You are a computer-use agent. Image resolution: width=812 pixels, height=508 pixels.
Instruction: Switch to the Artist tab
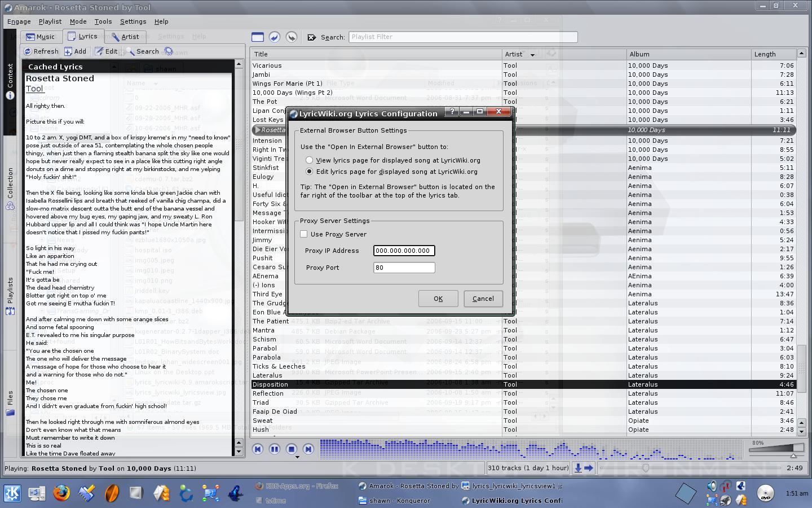tap(125, 37)
